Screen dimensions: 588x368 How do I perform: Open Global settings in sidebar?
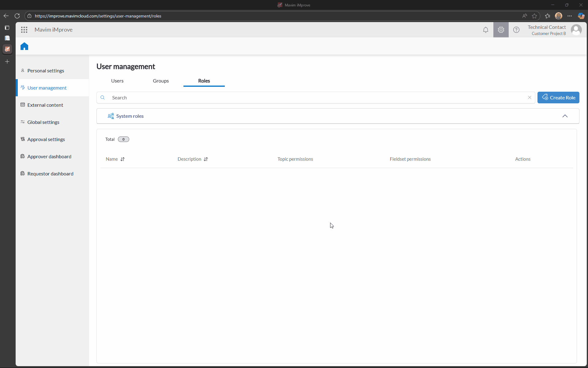43,122
